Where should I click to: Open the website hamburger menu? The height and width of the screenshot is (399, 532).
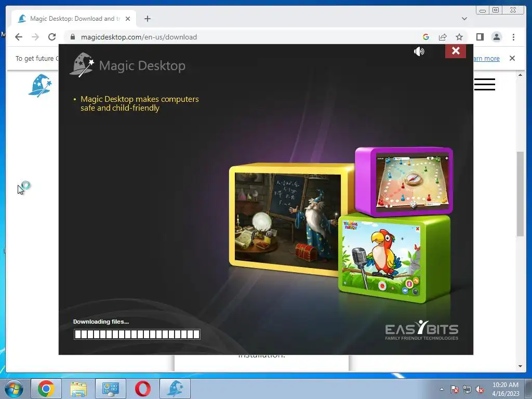coord(485,85)
